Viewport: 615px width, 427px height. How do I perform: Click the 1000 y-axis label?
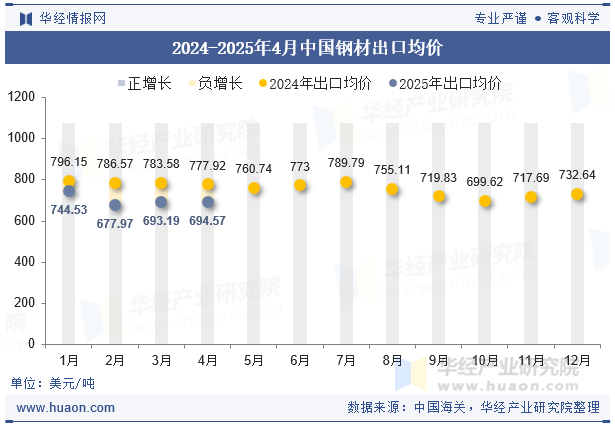(21, 138)
